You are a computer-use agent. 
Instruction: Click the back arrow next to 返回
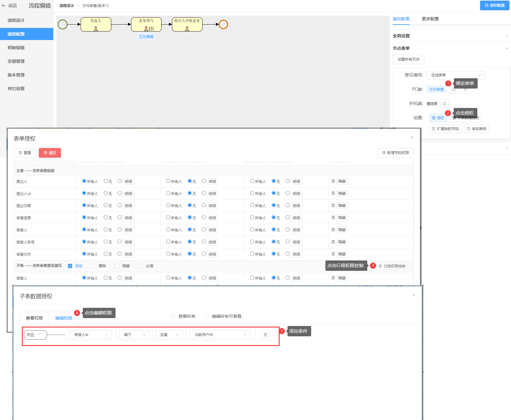4,5
